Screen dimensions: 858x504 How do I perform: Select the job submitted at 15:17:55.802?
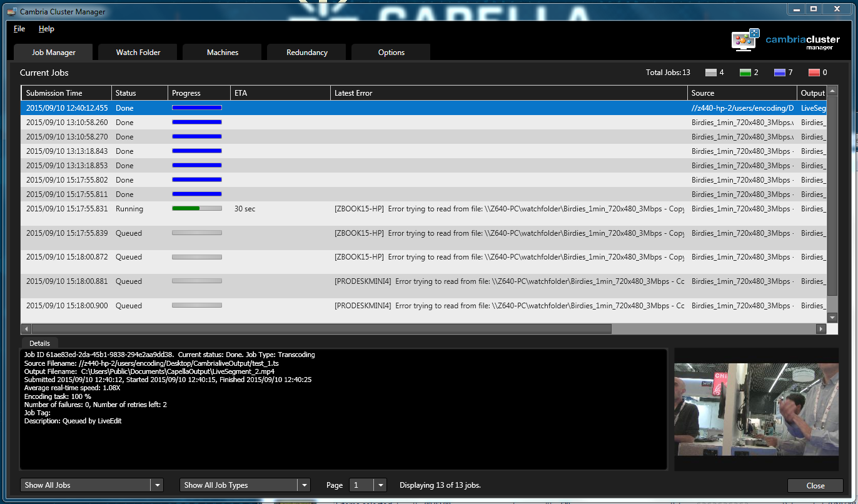tap(424, 180)
